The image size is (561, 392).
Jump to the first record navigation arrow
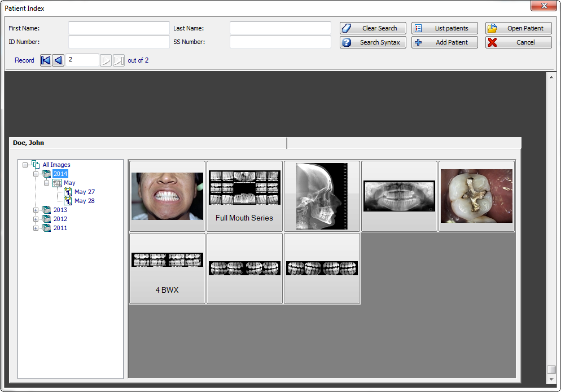coord(46,60)
